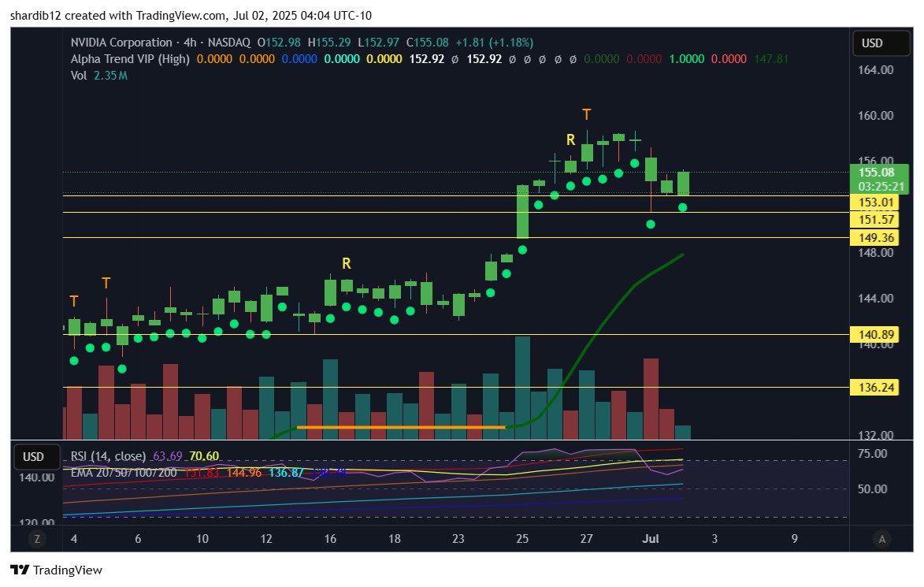This screenshot has width=924, height=587.
Task: Click the low price value L152.97
Action: pyautogui.click(x=378, y=43)
